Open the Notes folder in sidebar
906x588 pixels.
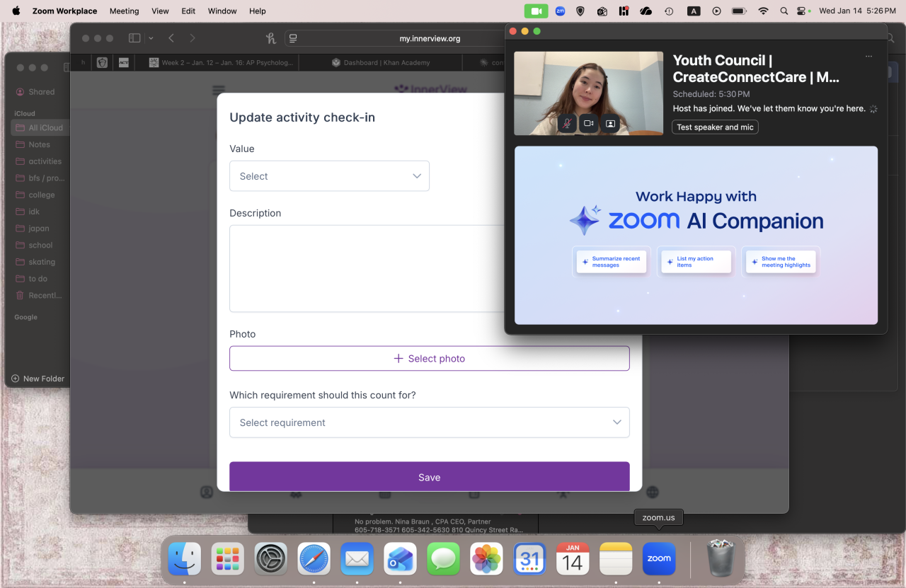[40, 144]
